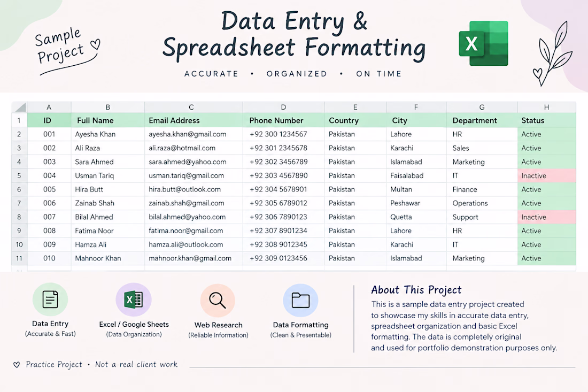The height and width of the screenshot is (392, 588).
Task: Select row 11 header number
Action: click(x=19, y=258)
